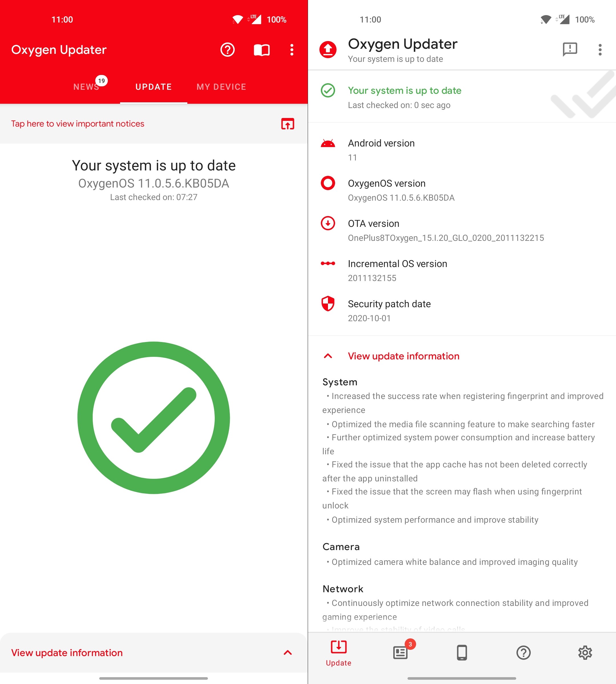Viewport: 616px width, 684px height.
Task: Open the Device phone icon in bottom bar
Action: point(462,653)
